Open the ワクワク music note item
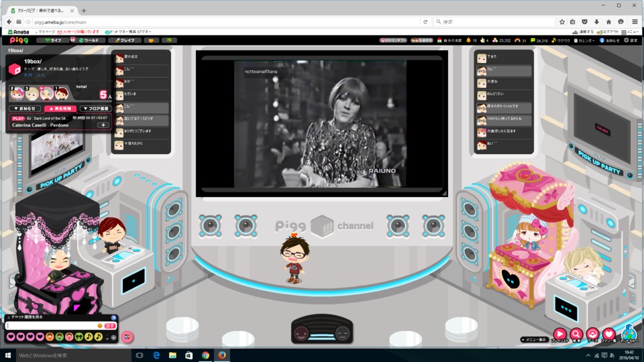This screenshot has width=644, height=362. click(561, 40)
